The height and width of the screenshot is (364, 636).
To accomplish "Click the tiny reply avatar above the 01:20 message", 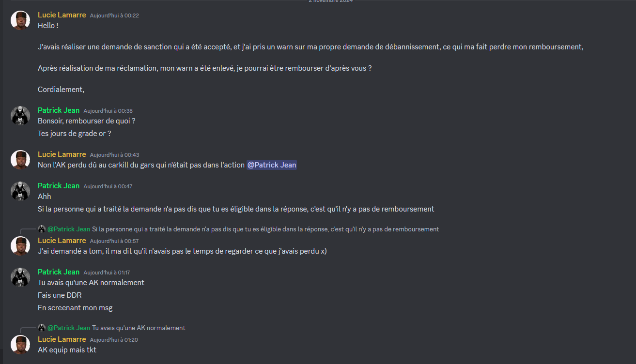I will click(42, 328).
